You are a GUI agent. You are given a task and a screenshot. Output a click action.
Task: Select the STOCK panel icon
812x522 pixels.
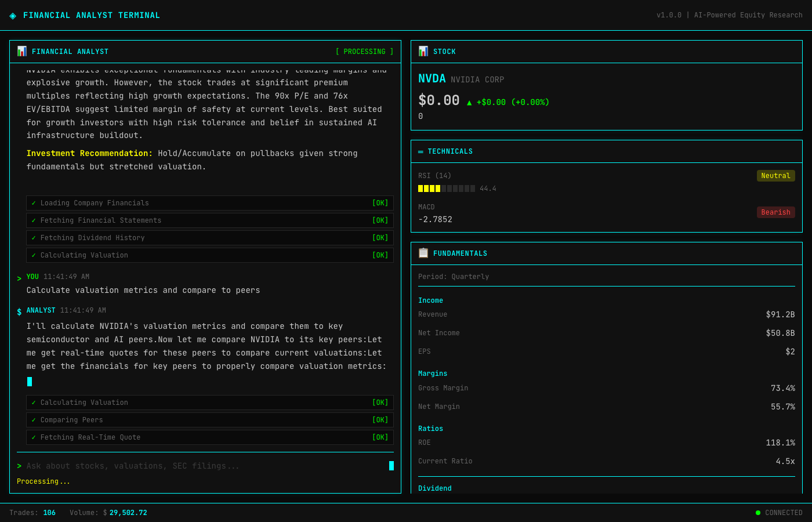pos(423,51)
